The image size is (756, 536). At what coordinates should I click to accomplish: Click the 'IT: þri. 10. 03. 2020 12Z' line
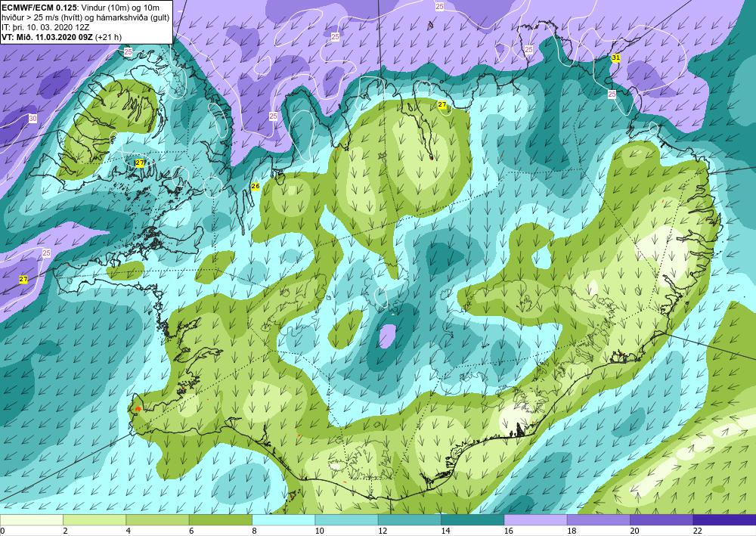click(45, 27)
